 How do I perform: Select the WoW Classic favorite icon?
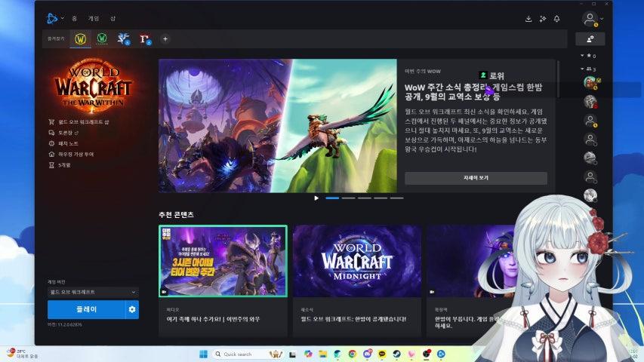102,39
